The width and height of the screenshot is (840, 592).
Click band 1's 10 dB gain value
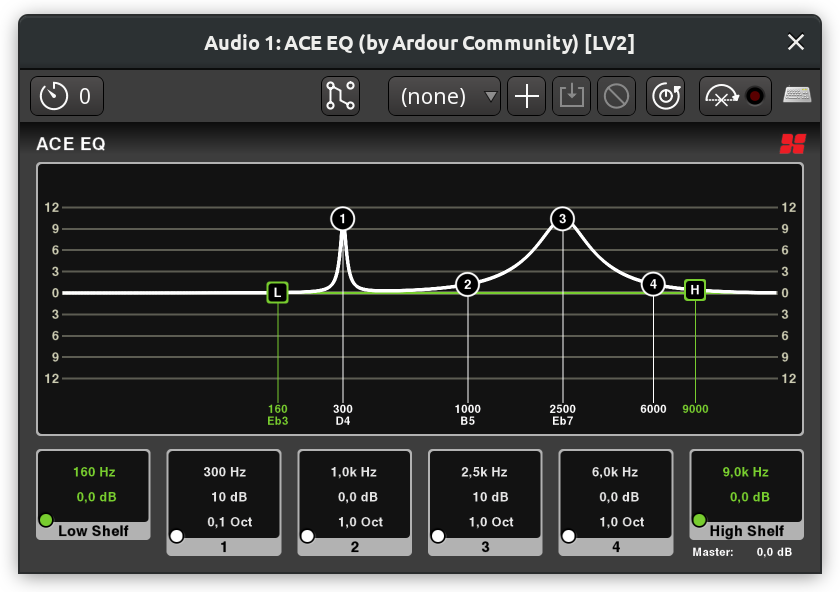point(229,497)
